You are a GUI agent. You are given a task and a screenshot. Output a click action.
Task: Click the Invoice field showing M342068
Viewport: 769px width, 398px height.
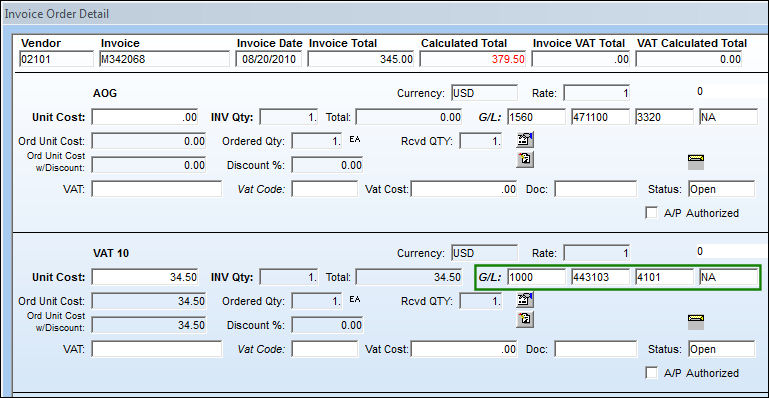click(164, 59)
